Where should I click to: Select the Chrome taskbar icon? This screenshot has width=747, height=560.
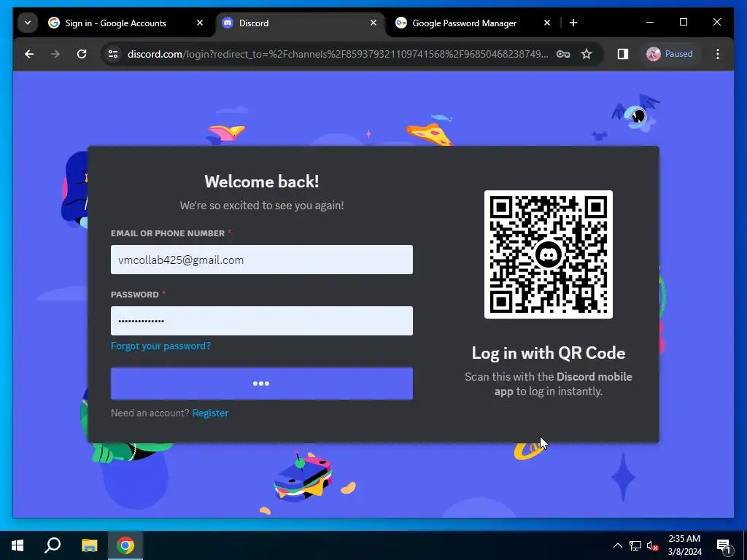pyautogui.click(x=125, y=545)
